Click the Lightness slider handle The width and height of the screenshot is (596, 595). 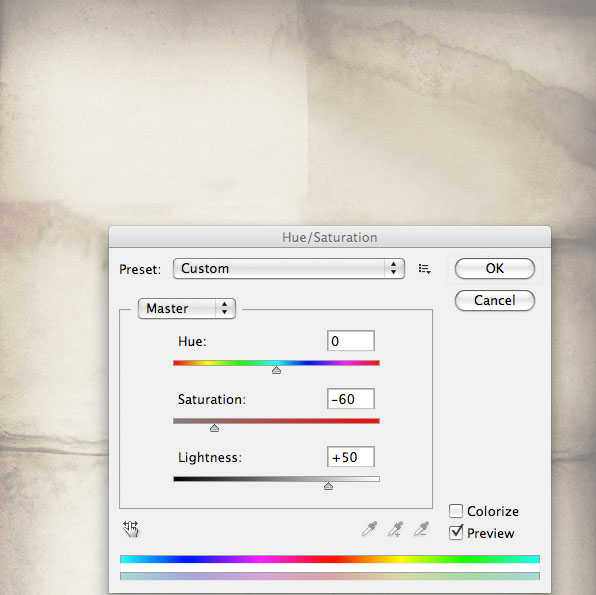[x=328, y=486]
